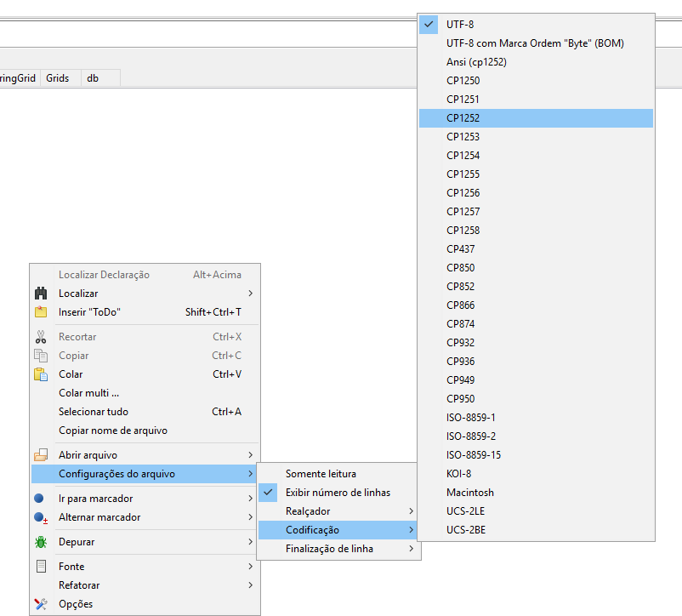
Task: Expand the Abrir arquivo submenu arrow
Action: tap(251, 455)
